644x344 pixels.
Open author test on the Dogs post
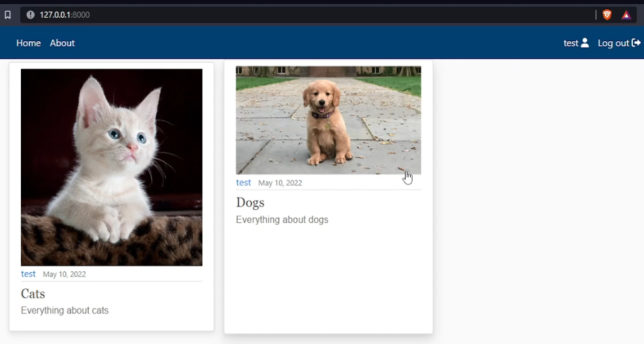point(243,182)
